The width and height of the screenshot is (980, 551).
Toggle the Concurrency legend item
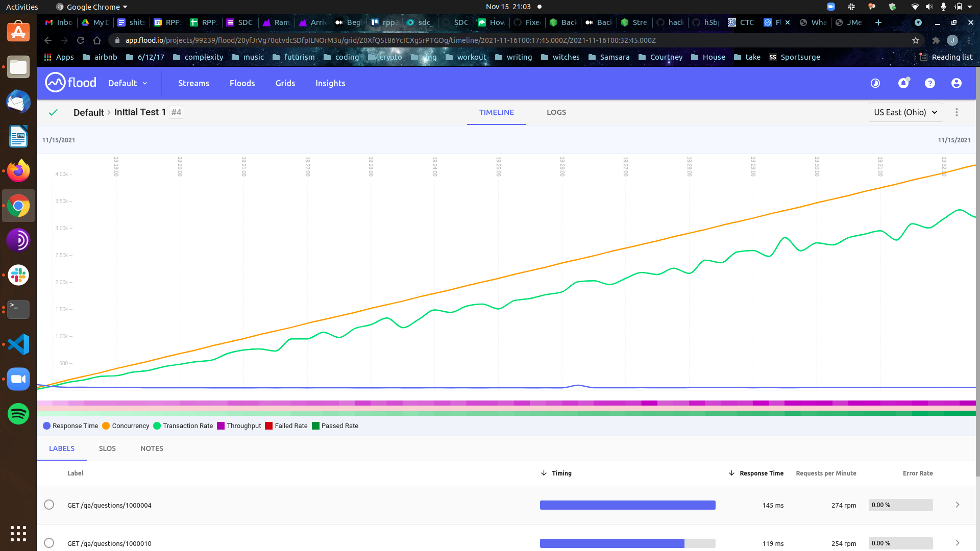(x=126, y=426)
